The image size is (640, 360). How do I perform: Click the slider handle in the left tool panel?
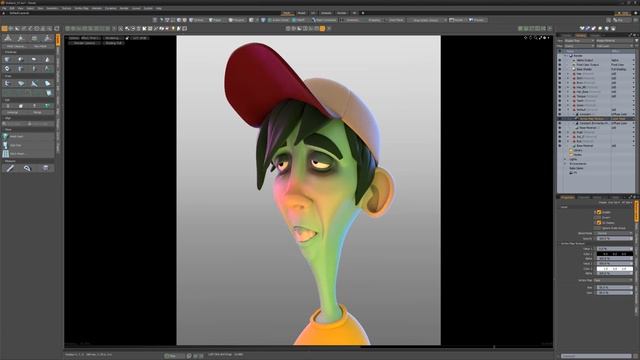click(29, 124)
